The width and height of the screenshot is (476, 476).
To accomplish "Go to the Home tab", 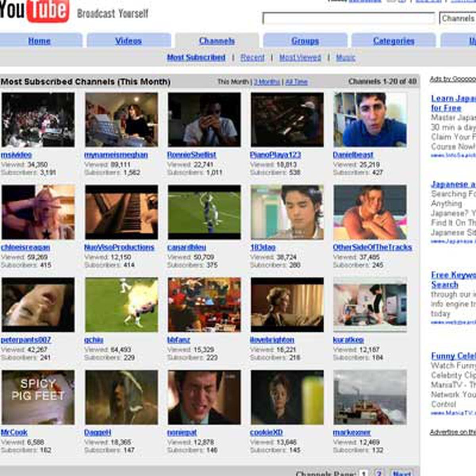I will (38, 41).
